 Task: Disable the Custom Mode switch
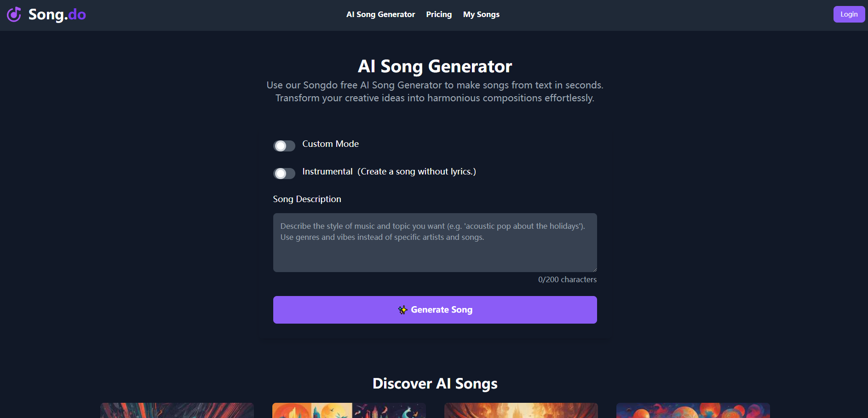(x=284, y=145)
